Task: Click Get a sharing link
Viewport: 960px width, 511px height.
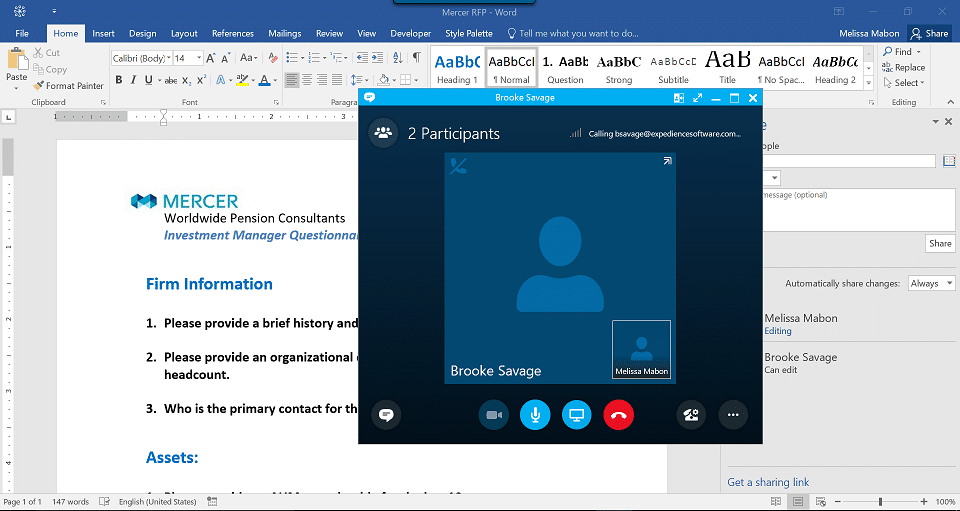Action: (768, 482)
